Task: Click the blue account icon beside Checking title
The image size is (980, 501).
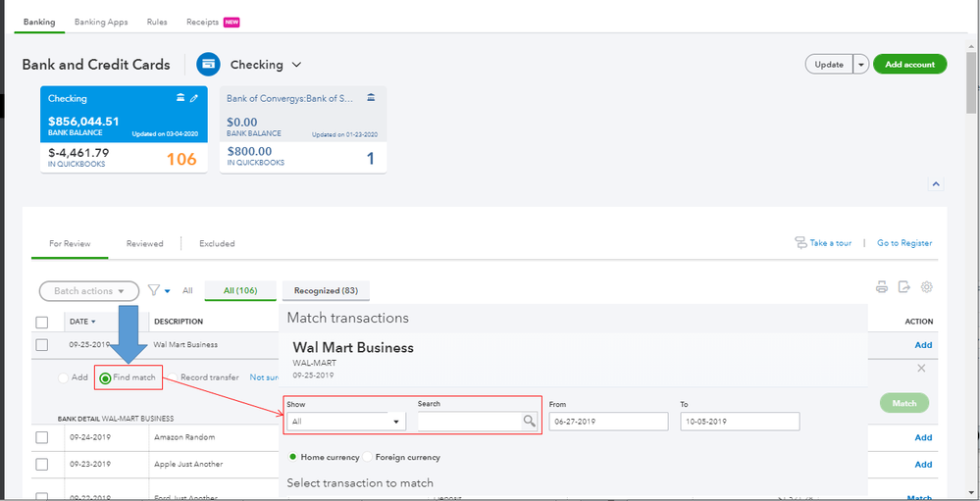Action: pyautogui.click(x=208, y=65)
